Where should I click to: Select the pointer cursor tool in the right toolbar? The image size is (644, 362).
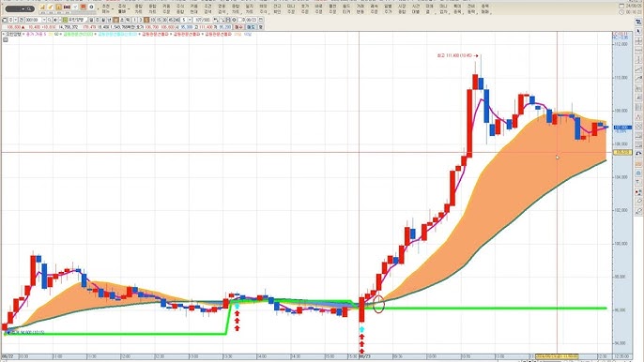click(638, 32)
